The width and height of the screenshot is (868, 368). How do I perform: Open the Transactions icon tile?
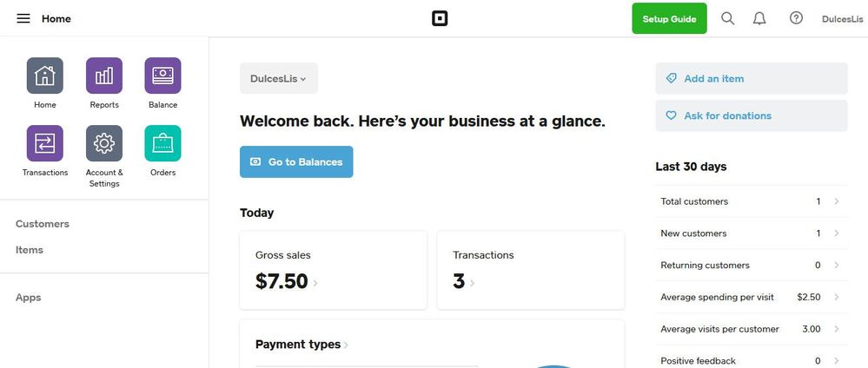pos(45,144)
